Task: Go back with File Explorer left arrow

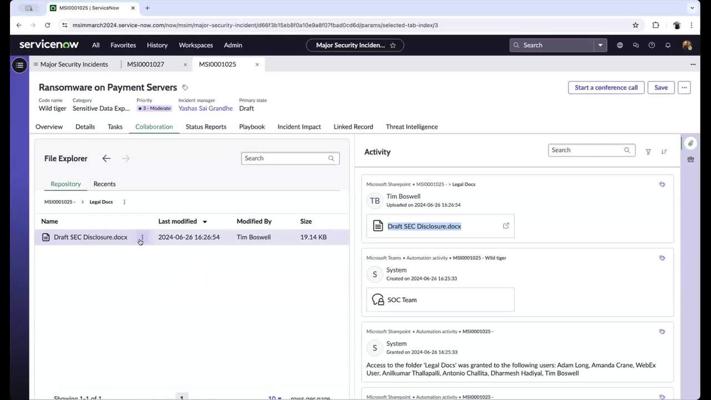Action: (107, 158)
